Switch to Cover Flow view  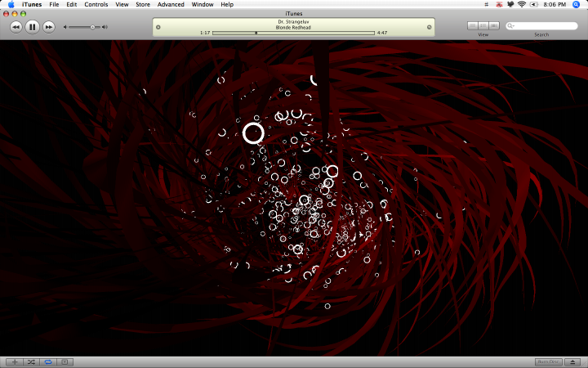coord(494,25)
